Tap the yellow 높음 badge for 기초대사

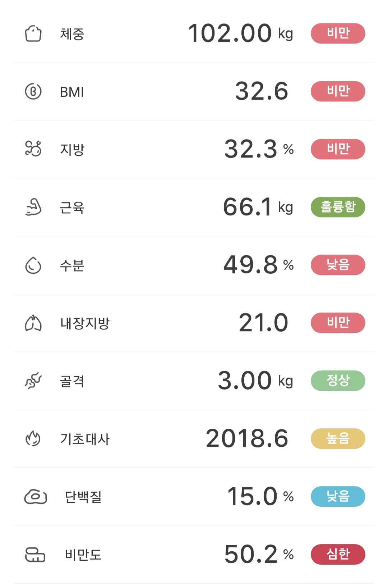(x=338, y=438)
